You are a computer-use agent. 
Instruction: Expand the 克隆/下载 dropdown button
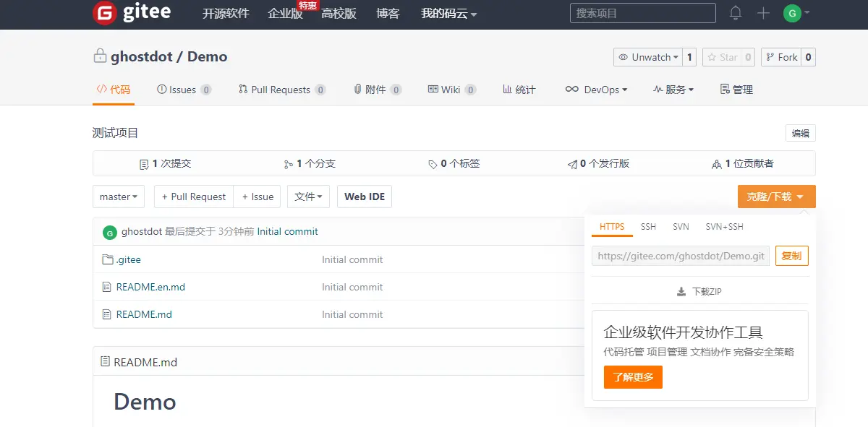(777, 197)
